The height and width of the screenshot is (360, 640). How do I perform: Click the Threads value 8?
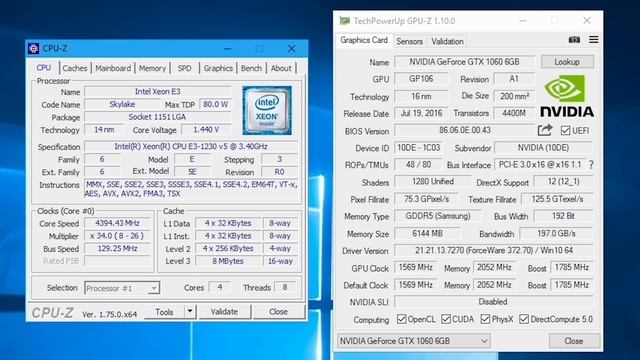[x=285, y=287]
